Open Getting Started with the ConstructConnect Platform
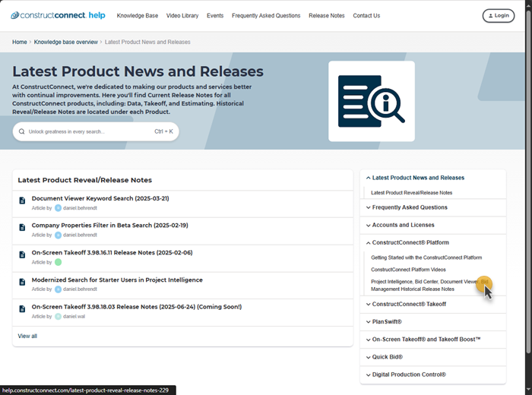The height and width of the screenshot is (395, 532). pyautogui.click(x=426, y=258)
